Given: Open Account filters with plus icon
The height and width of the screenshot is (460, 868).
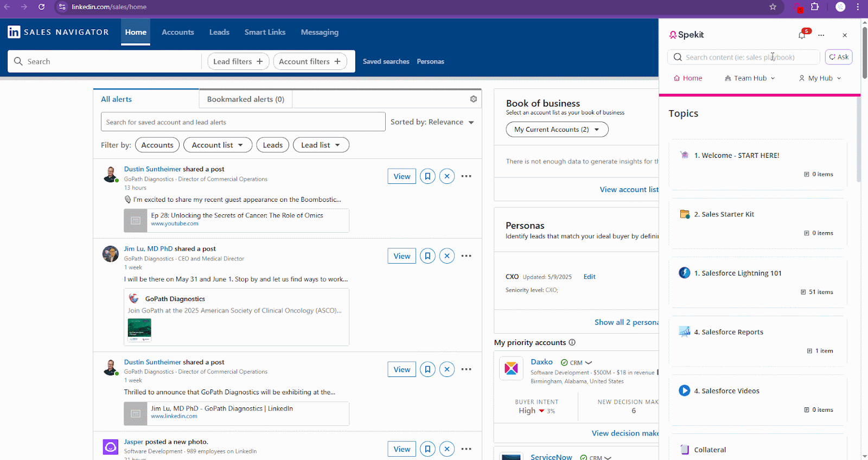Looking at the screenshot, I should point(310,61).
